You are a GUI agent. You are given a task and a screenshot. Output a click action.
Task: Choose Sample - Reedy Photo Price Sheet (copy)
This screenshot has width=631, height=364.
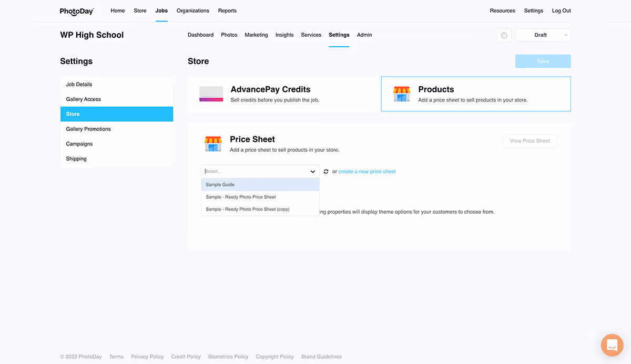260,209
